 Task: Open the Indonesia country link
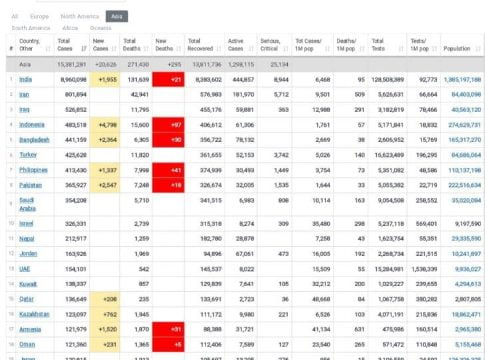click(x=32, y=125)
